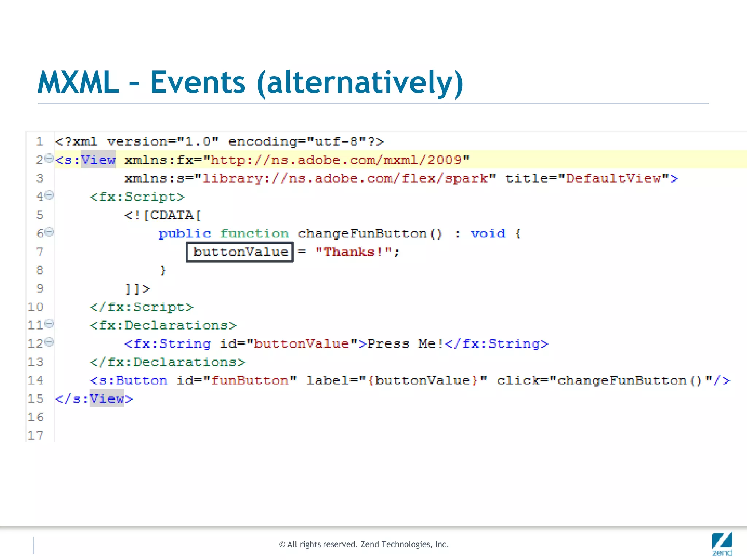Click the '<s:Button' tag on line 14
The height and width of the screenshot is (560, 747).
[128, 380]
